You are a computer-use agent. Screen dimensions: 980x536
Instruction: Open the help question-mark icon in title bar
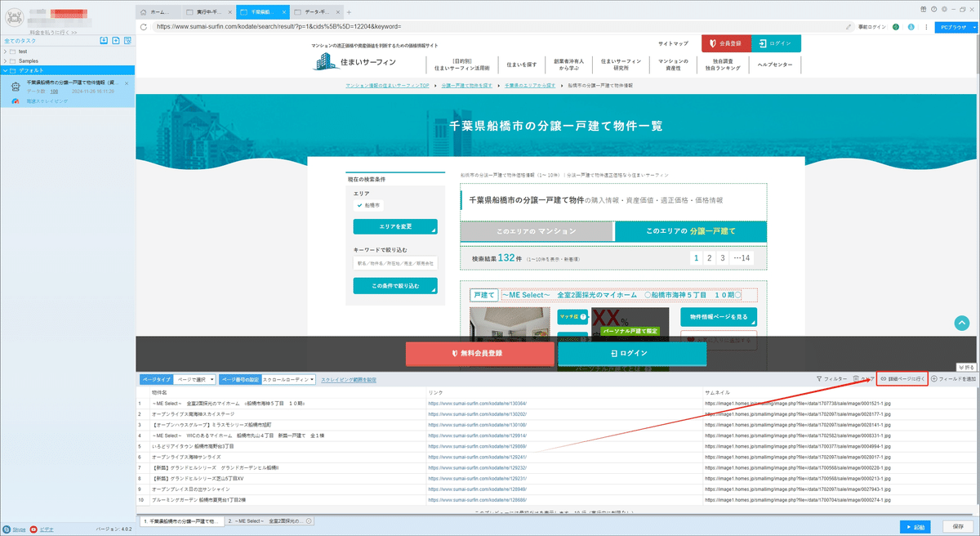pos(933,7)
